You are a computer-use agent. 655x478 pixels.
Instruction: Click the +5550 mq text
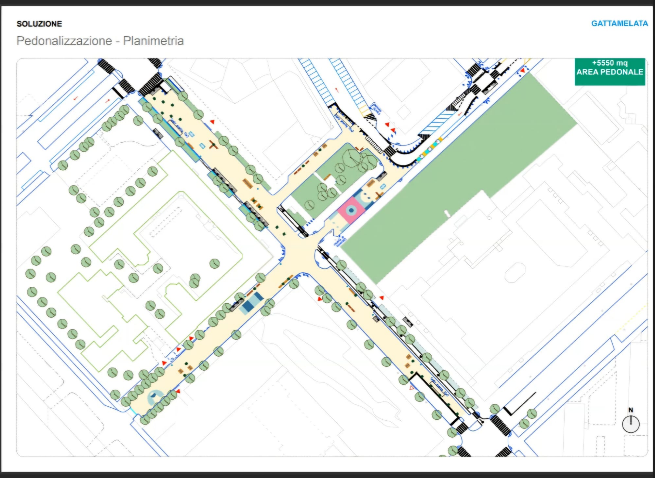click(x=610, y=64)
